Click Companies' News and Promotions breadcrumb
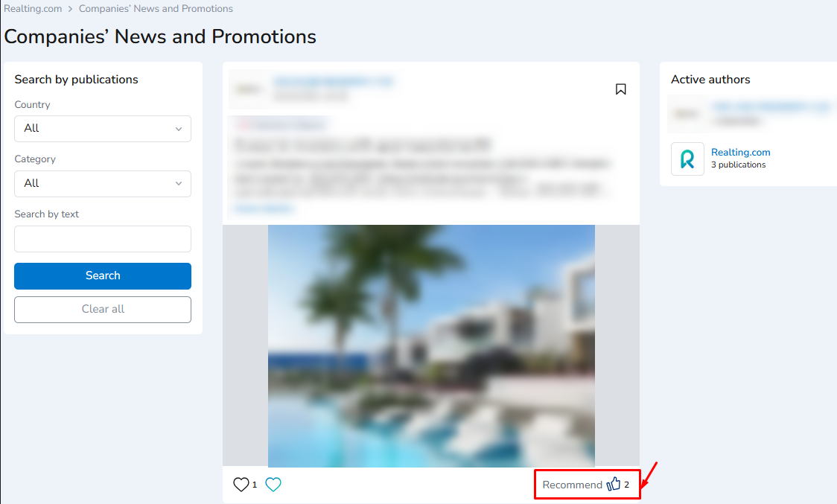837x504 pixels. tap(156, 8)
